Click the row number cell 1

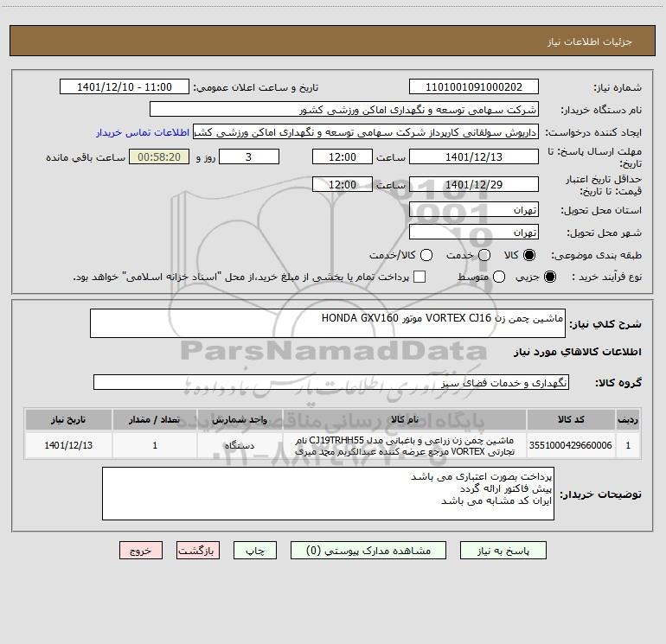point(628,445)
